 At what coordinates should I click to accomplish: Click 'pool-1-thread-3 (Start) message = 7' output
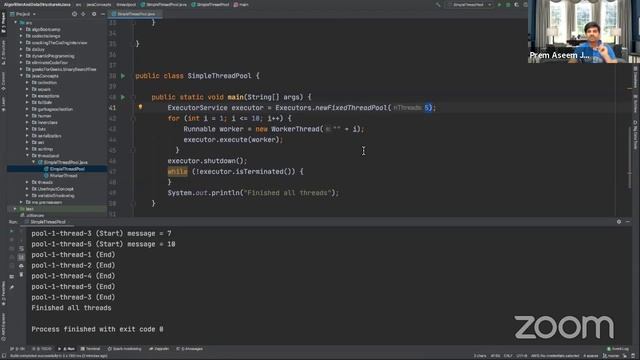[x=102, y=233]
